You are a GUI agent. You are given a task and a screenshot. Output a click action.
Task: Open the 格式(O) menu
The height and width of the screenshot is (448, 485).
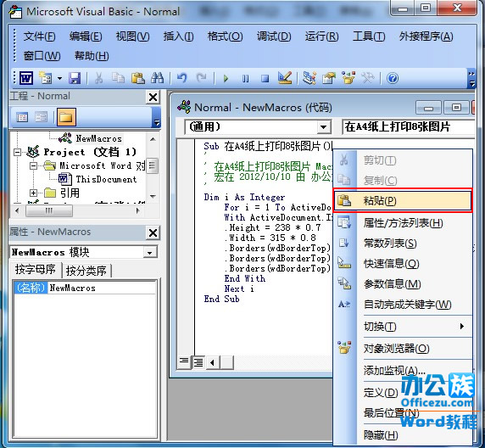point(226,36)
